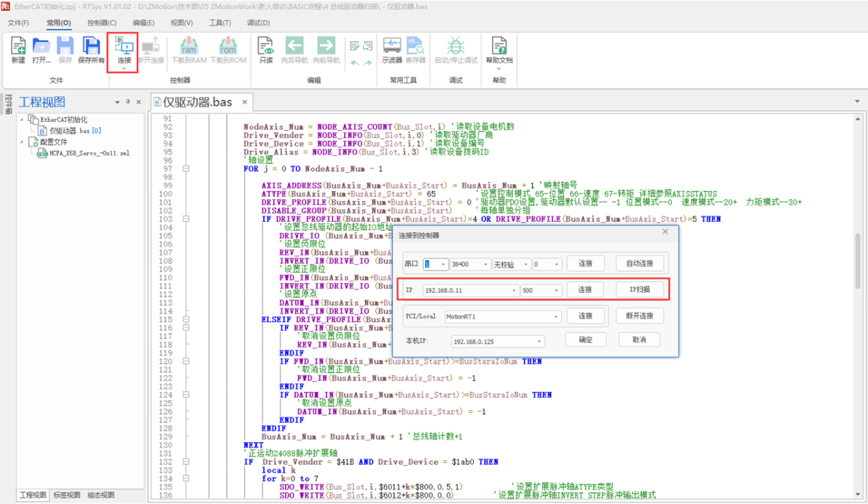Open the 本机IP 192.168.0.125 dropdown
Viewport: 868px width, 504px height.
coord(539,341)
